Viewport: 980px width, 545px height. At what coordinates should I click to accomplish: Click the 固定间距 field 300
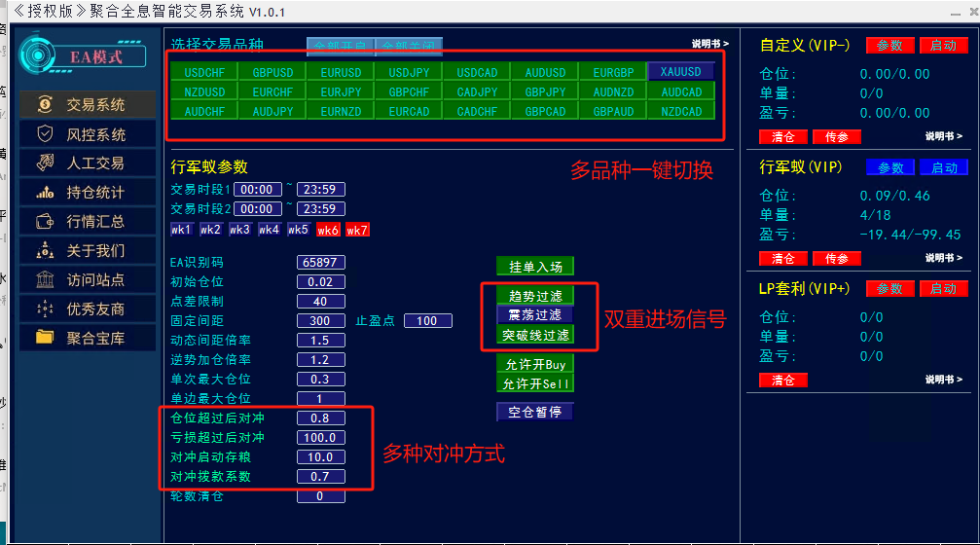coord(320,320)
